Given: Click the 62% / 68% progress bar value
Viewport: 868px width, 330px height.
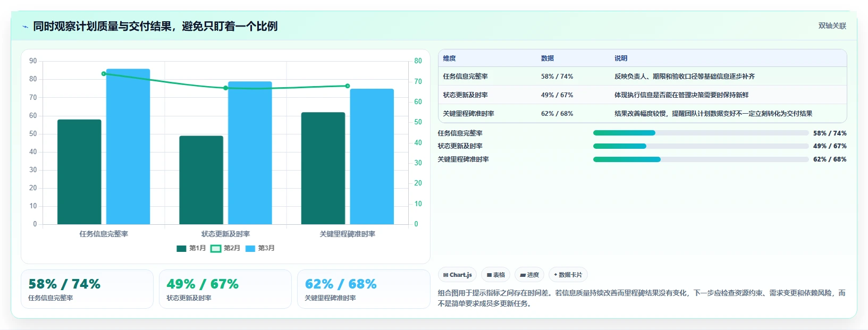Looking at the screenshot, I should pos(830,159).
